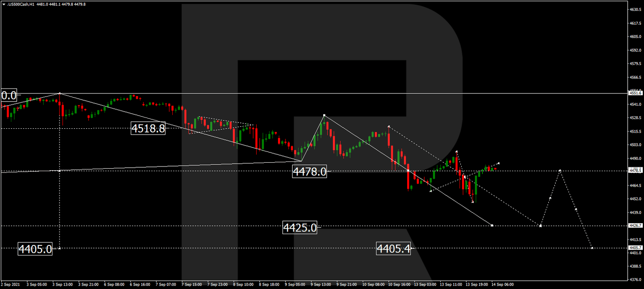Collapse the OHLC quote display triangle
This screenshot has width=644, height=289.
coord(4,3)
